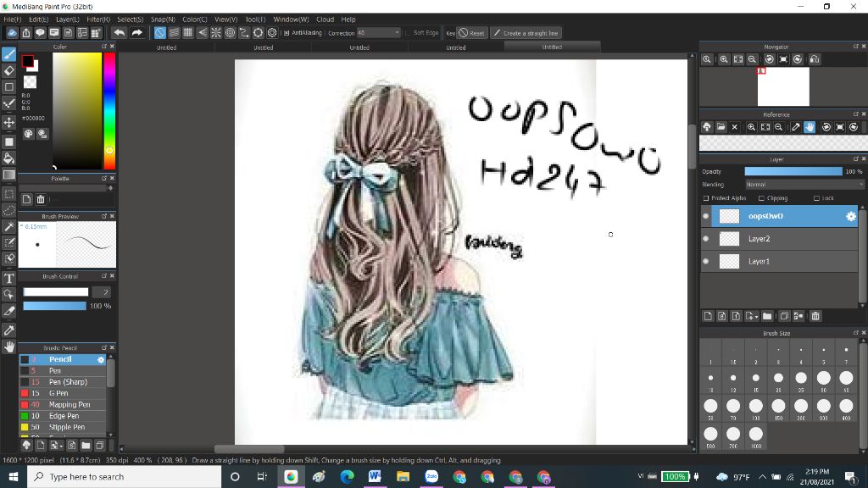The image size is (868, 488).
Task: Toggle Protect Alpha for the layer
Action: pyautogui.click(x=704, y=197)
